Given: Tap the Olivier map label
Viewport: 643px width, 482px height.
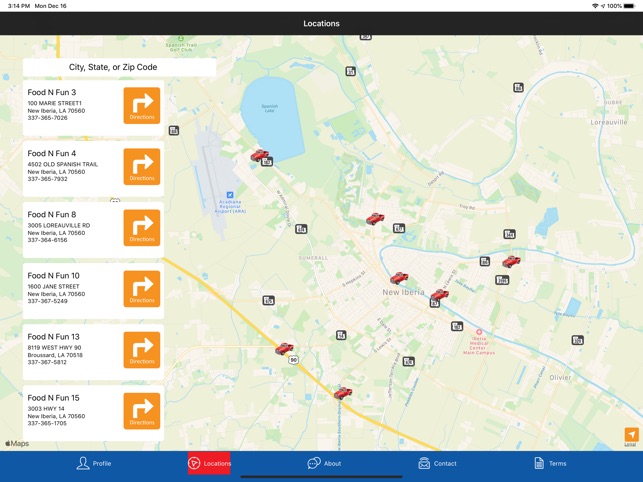Looking at the screenshot, I should point(560,377).
